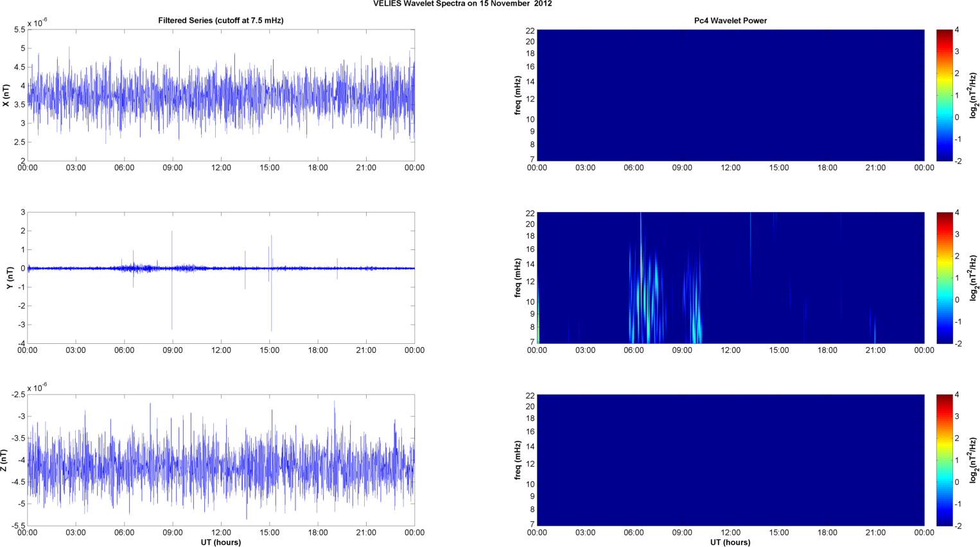This screenshot has width=980, height=547.
Task: Select the X (nT) axis label
Action: pyautogui.click(x=6, y=95)
